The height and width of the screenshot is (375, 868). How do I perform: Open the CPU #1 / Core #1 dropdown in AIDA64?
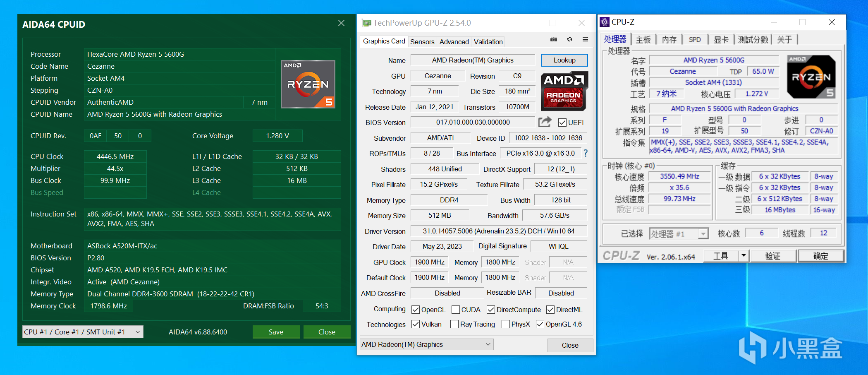(83, 332)
